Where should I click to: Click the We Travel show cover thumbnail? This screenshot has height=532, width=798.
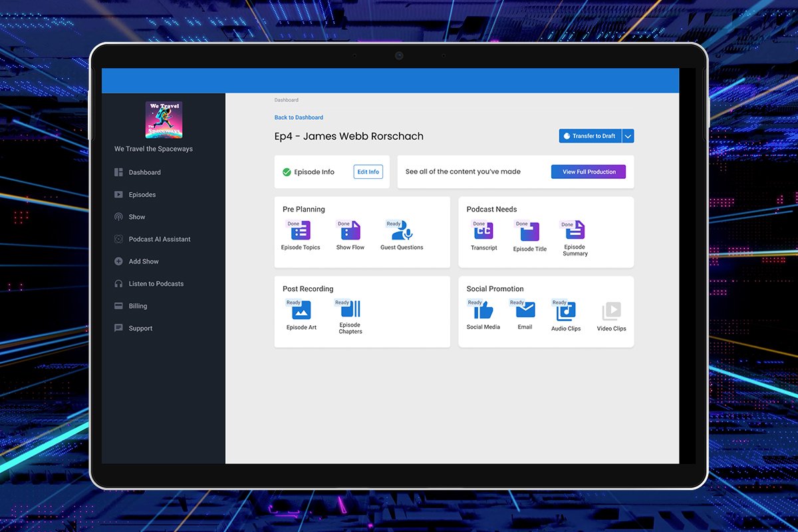point(164,120)
